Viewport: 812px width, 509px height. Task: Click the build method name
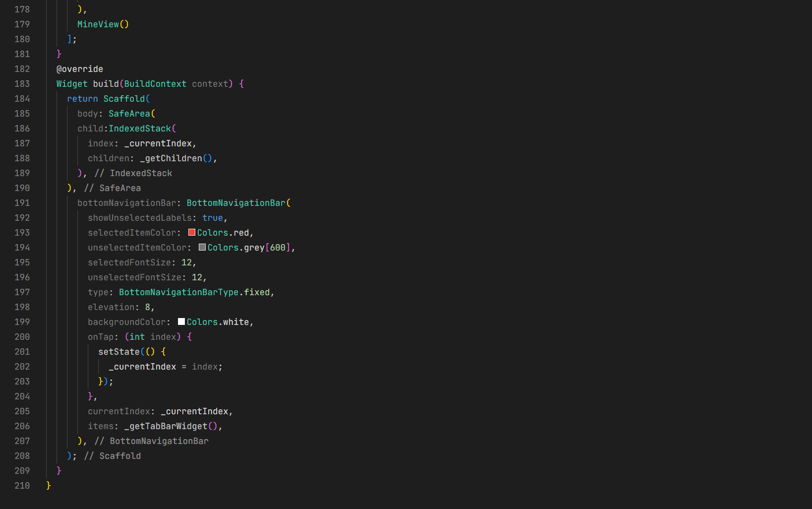[x=106, y=84]
